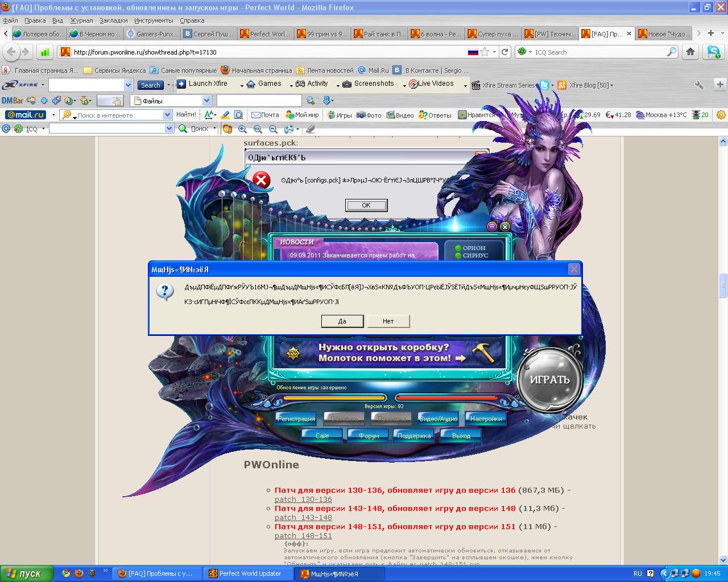This screenshot has width=728, height=582.
Task: Open the Закладки menu
Action: 114,20
